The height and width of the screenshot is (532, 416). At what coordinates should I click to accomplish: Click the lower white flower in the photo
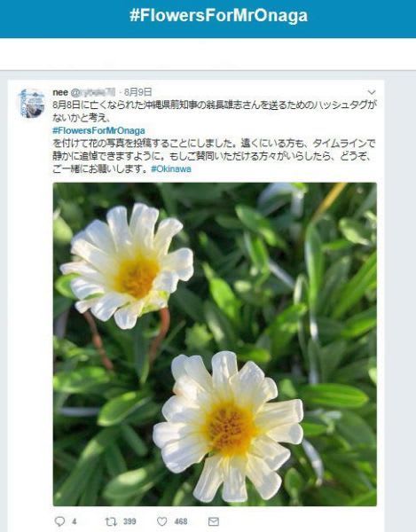tap(228, 427)
